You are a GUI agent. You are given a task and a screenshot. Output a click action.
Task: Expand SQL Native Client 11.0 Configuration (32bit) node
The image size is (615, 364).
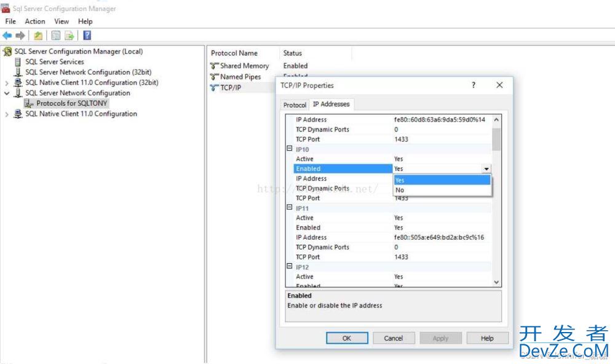[7, 83]
